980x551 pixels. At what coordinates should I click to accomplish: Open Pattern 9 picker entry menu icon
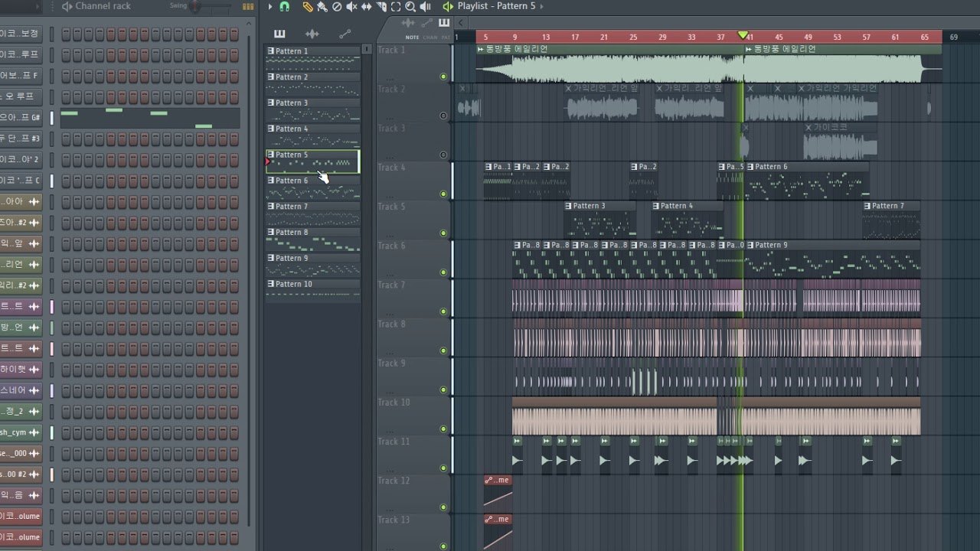270,258
